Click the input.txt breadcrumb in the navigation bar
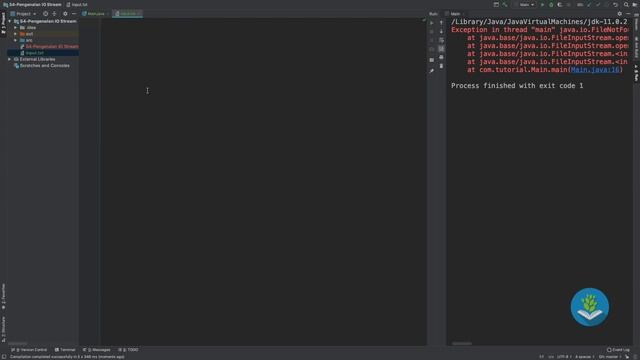 pyautogui.click(x=77, y=4)
